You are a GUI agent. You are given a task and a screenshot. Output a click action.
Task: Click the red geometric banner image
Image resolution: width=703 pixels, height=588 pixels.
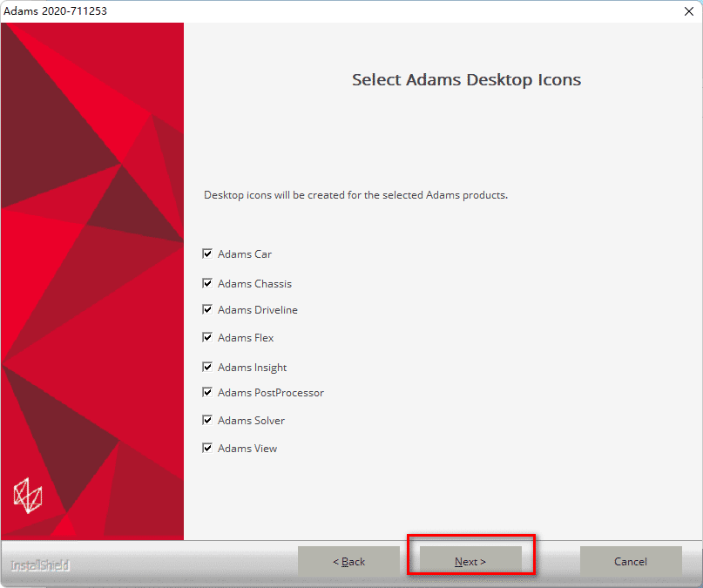[92, 261]
